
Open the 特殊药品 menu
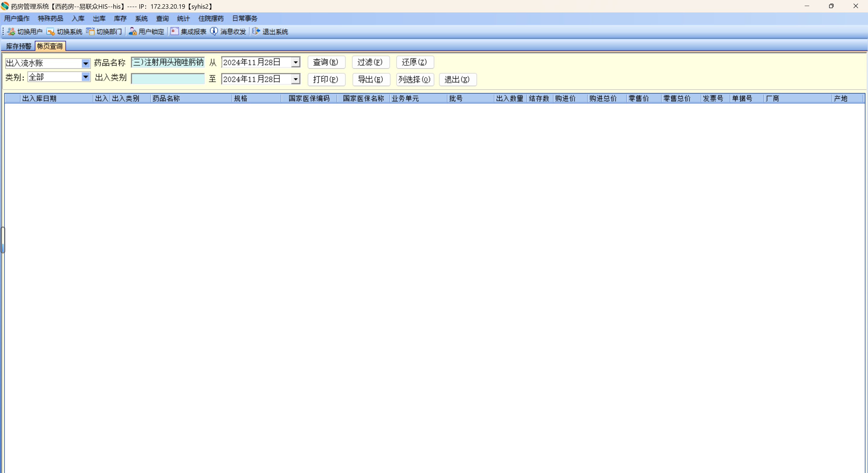[x=50, y=18]
